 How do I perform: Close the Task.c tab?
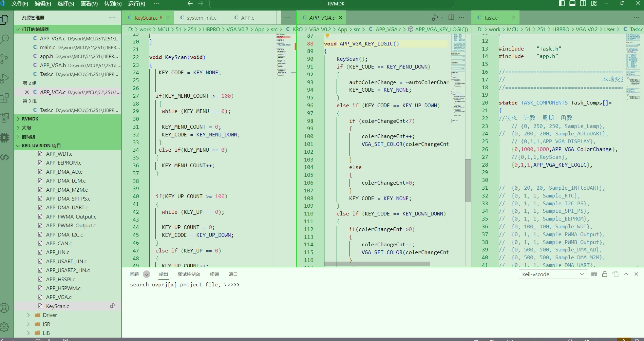pos(514,18)
